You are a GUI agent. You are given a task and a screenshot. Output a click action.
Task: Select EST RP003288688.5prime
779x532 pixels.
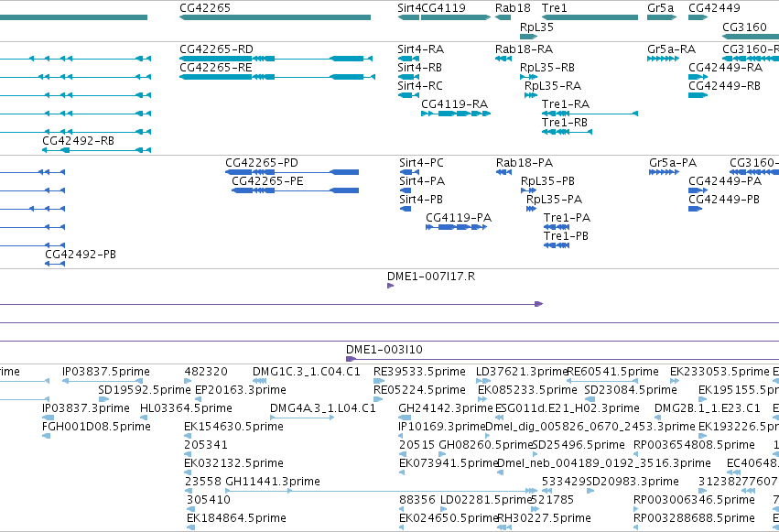pos(636,528)
